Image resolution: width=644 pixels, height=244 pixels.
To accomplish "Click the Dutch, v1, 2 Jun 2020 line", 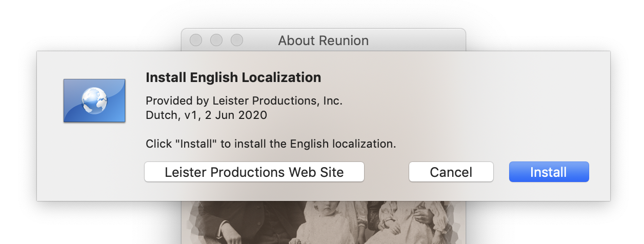I will click(206, 115).
